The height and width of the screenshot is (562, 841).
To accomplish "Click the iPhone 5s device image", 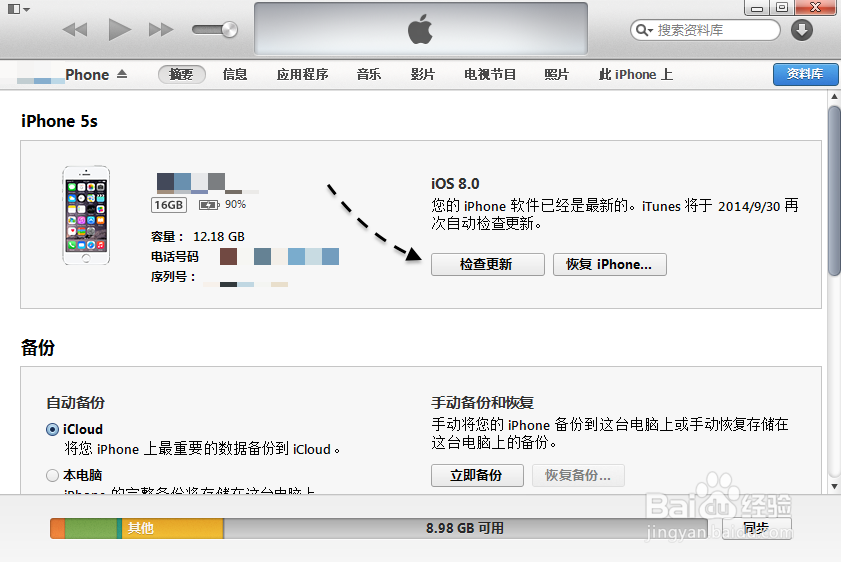I will click(86, 215).
